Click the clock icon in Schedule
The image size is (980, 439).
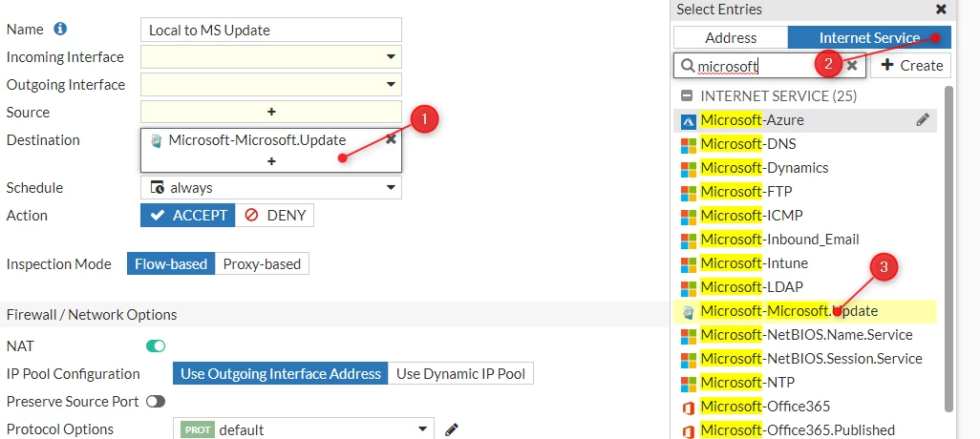tap(158, 187)
